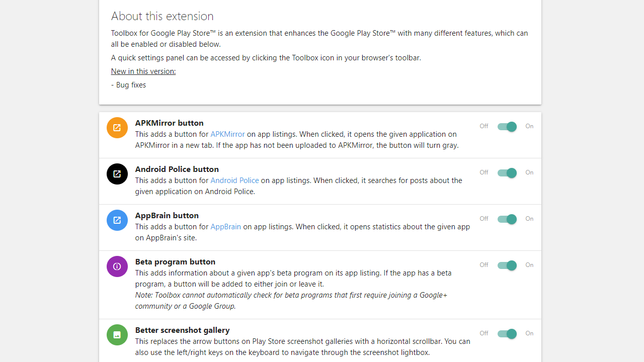Follow the Android Police hyperlink

234,180
